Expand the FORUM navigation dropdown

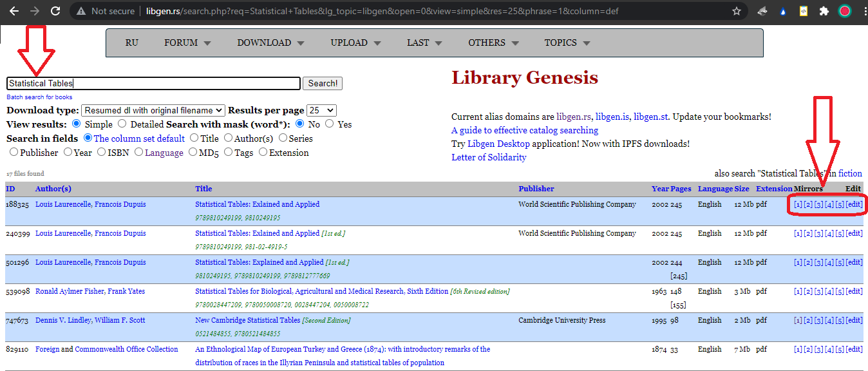pos(187,43)
